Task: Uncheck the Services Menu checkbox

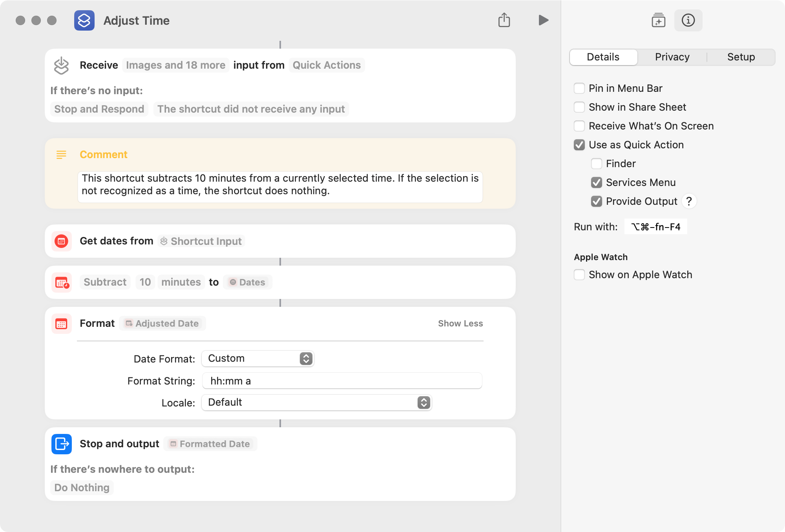Action: tap(597, 182)
